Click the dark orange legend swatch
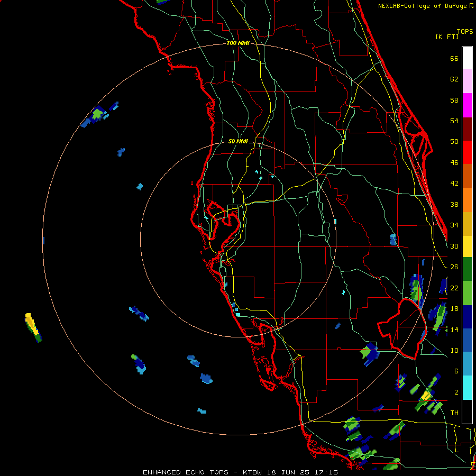 (467, 176)
